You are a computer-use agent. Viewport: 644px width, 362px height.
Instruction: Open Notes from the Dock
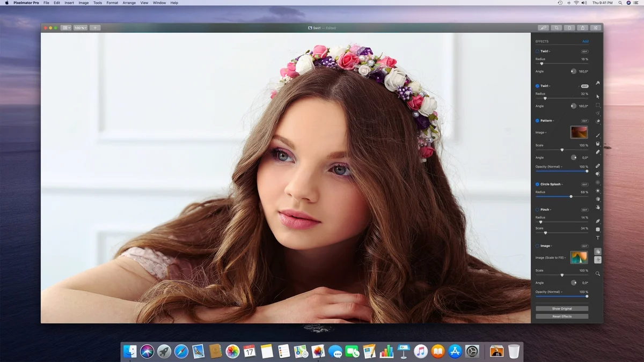pos(267,351)
